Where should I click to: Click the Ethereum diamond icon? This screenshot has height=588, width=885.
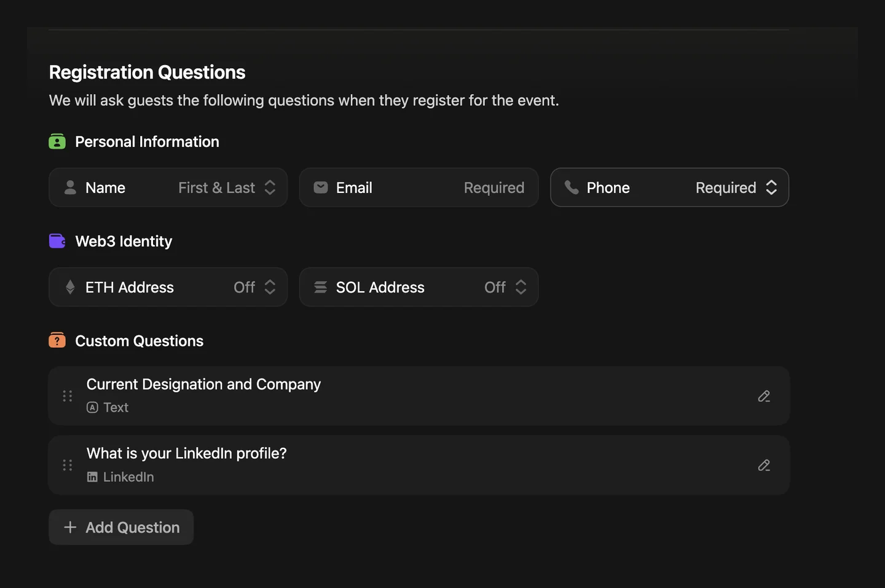point(70,287)
